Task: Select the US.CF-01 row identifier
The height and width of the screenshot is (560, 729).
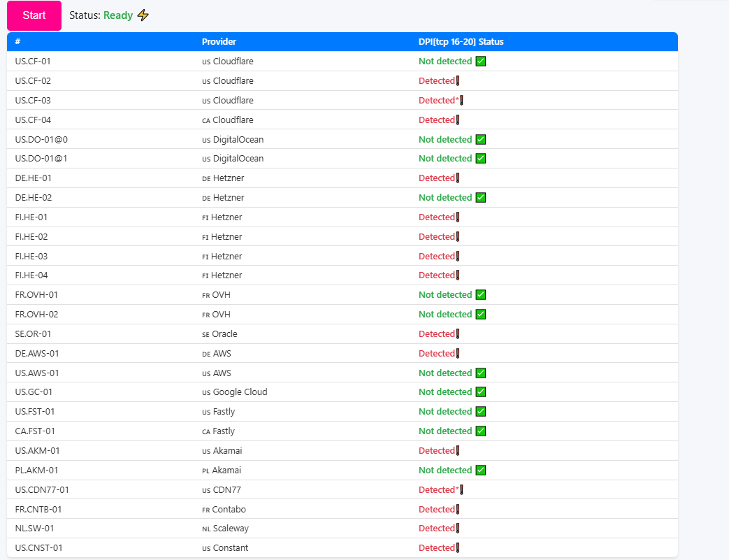Action: [x=33, y=62]
